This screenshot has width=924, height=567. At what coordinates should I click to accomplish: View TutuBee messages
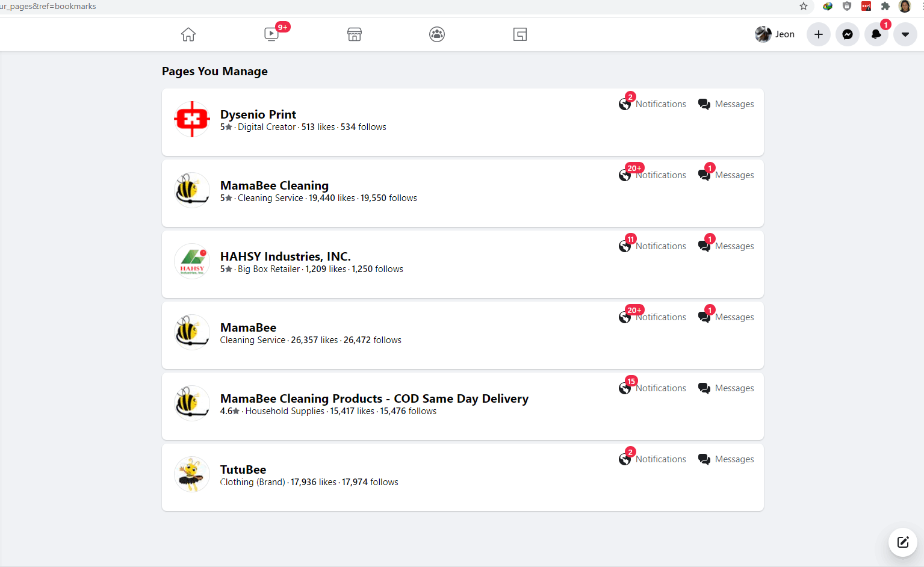(726, 459)
